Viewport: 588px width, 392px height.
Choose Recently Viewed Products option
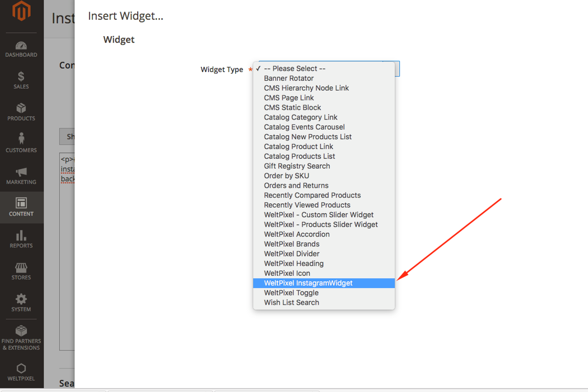324,205
